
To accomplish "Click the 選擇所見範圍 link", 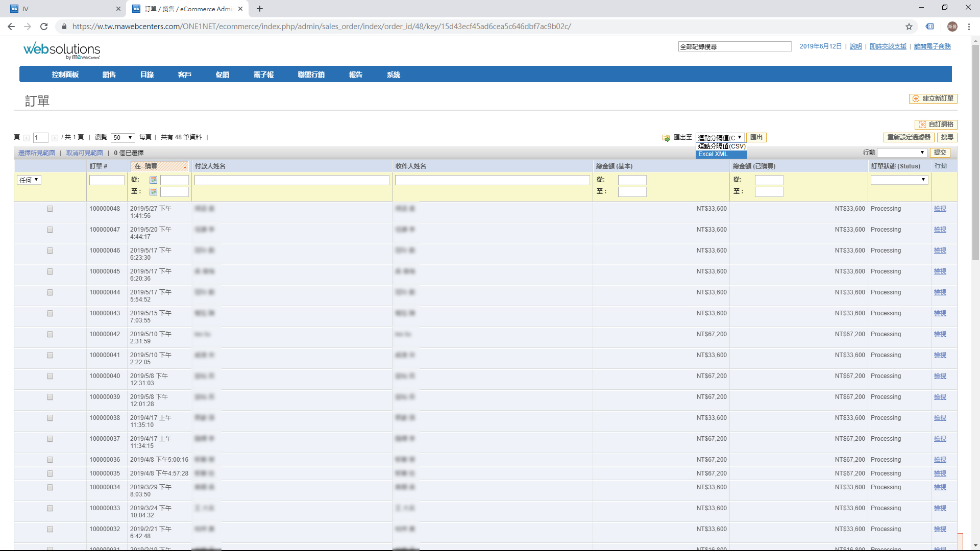I will [37, 153].
